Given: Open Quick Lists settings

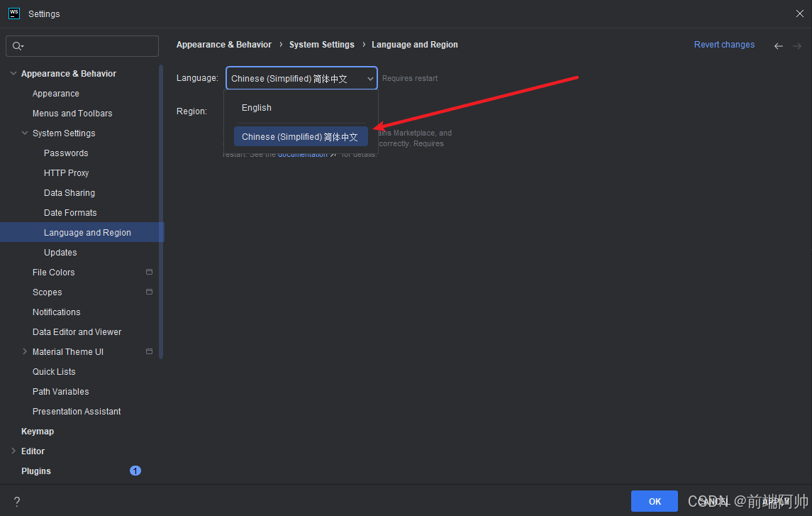Looking at the screenshot, I should point(54,371).
